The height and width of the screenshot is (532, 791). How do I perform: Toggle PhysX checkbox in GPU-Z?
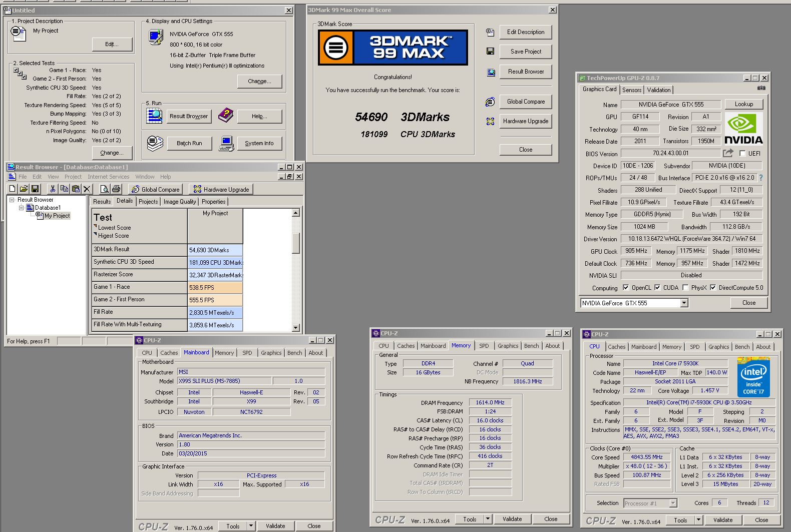pos(685,288)
